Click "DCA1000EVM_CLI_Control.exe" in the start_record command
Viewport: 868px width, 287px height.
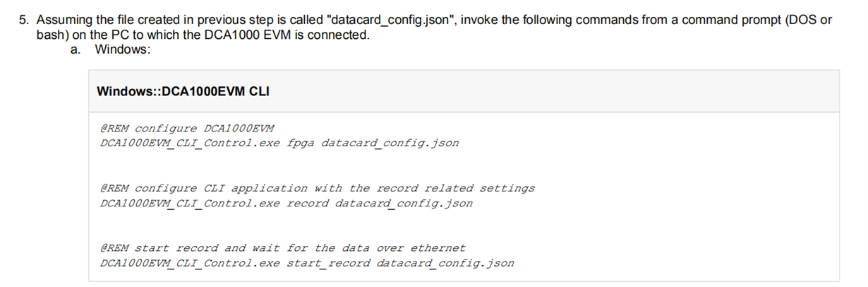[191, 263]
